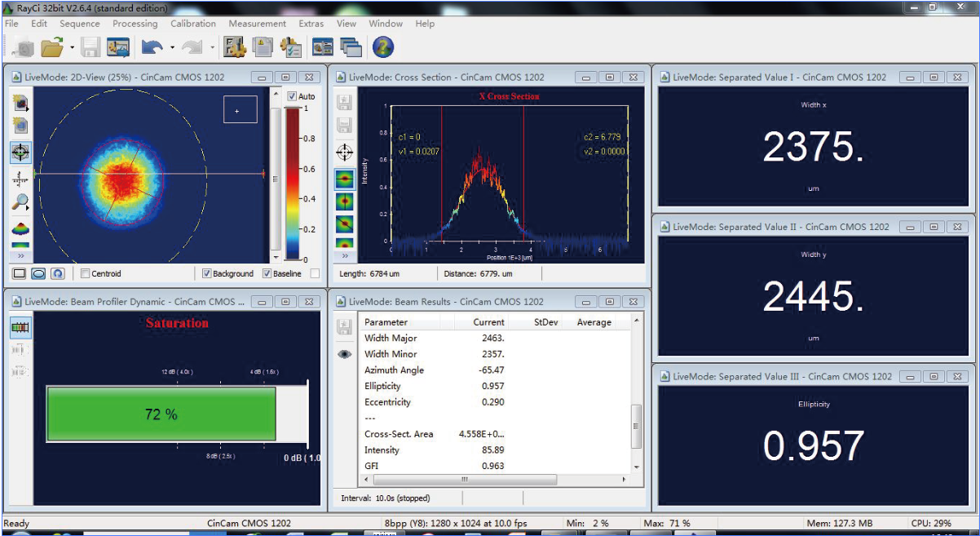The height and width of the screenshot is (536, 980).
Task: Disable the Auto color scale checkbox
Action: (293, 96)
